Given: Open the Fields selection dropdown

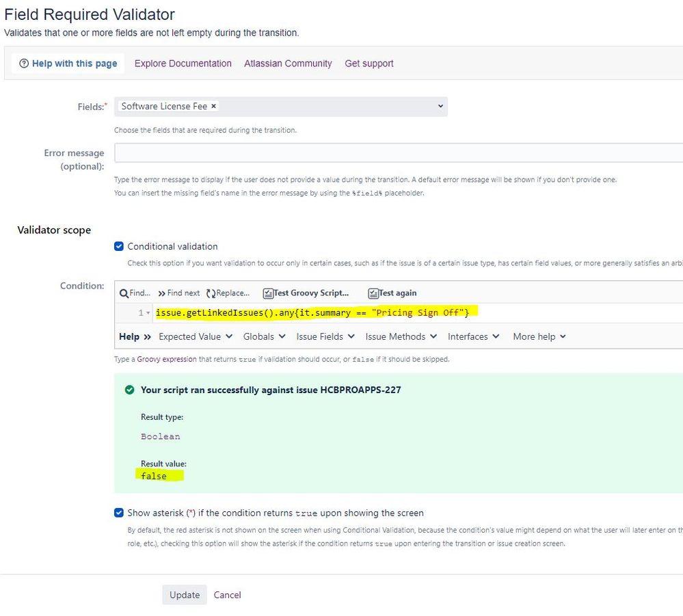Looking at the screenshot, I should pyautogui.click(x=441, y=106).
